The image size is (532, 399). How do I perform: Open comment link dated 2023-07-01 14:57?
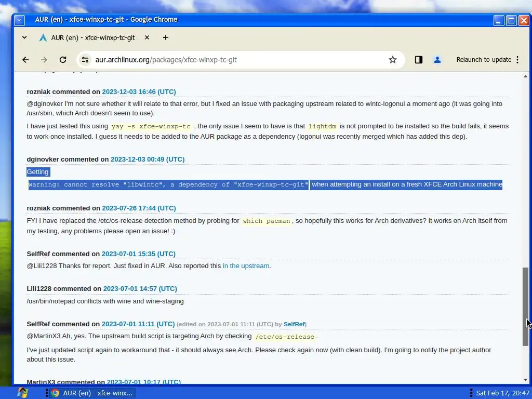pos(140,289)
